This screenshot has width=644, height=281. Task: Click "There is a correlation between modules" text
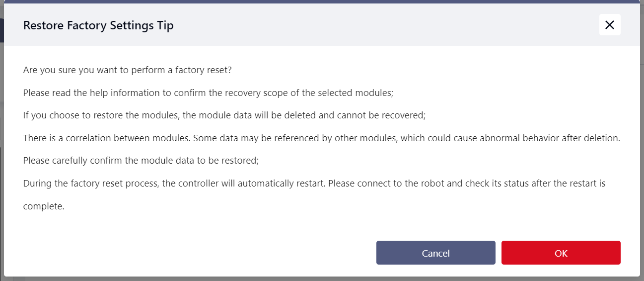[x=105, y=138]
